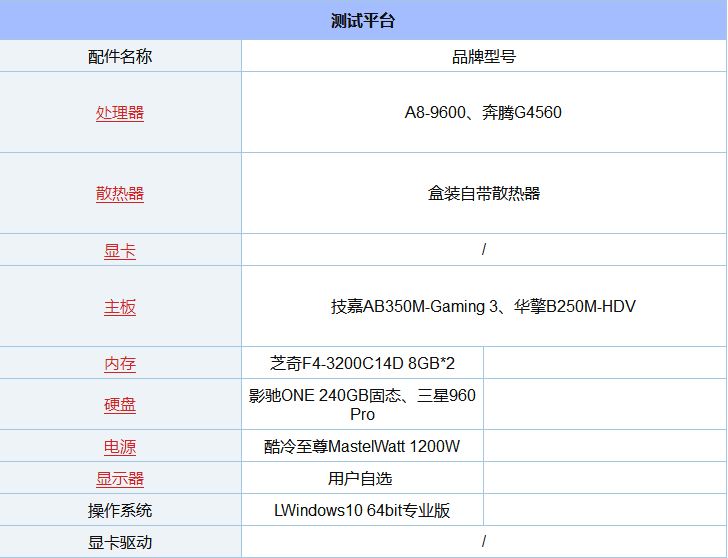Click the 主板 link
The width and height of the screenshot is (728, 558).
click(120, 307)
